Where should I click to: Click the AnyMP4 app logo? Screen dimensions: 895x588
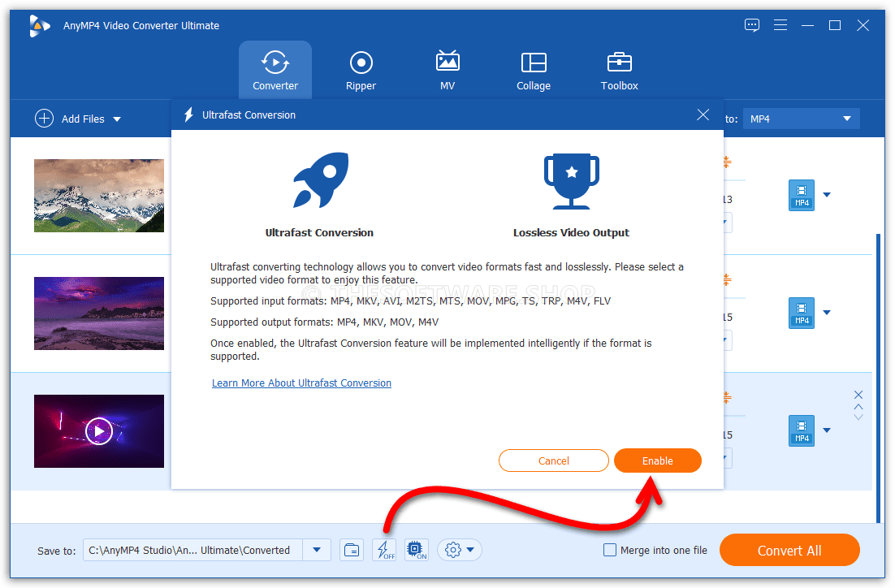pos(39,26)
